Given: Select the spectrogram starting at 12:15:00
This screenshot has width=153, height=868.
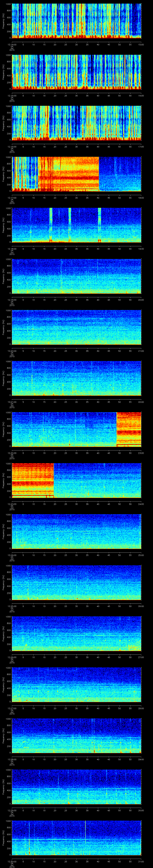Looking at the screenshot, I should 77,72.
